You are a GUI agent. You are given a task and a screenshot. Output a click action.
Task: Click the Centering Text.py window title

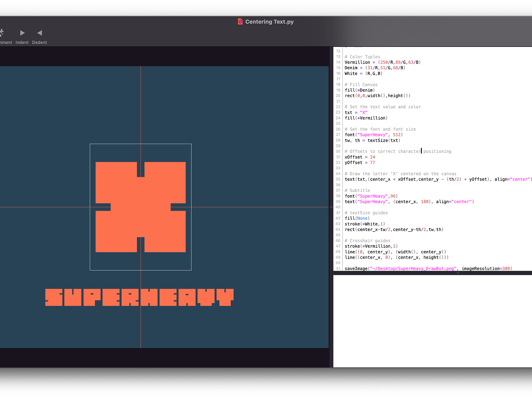pyautogui.click(x=269, y=22)
